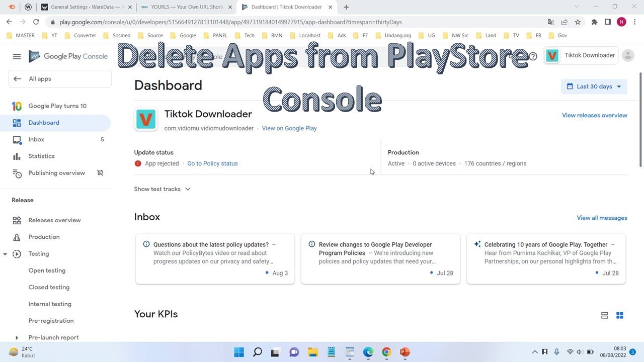644x362 pixels.
Task: Click the address bar URL
Action: click(230, 22)
